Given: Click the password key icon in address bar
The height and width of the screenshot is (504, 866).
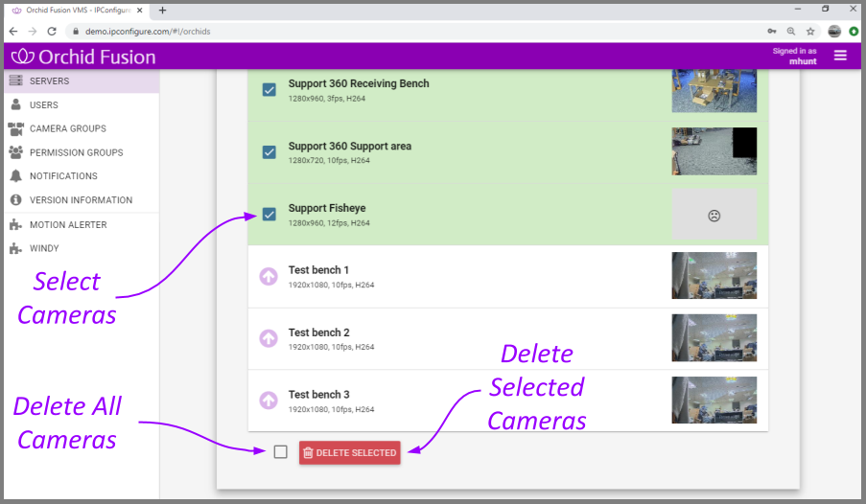Looking at the screenshot, I should click(x=772, y=32).
